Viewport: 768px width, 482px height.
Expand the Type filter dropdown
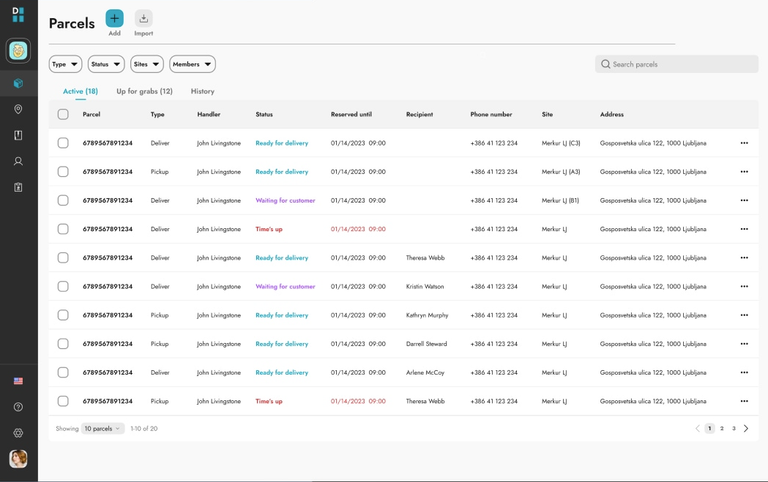click(65, 64)
